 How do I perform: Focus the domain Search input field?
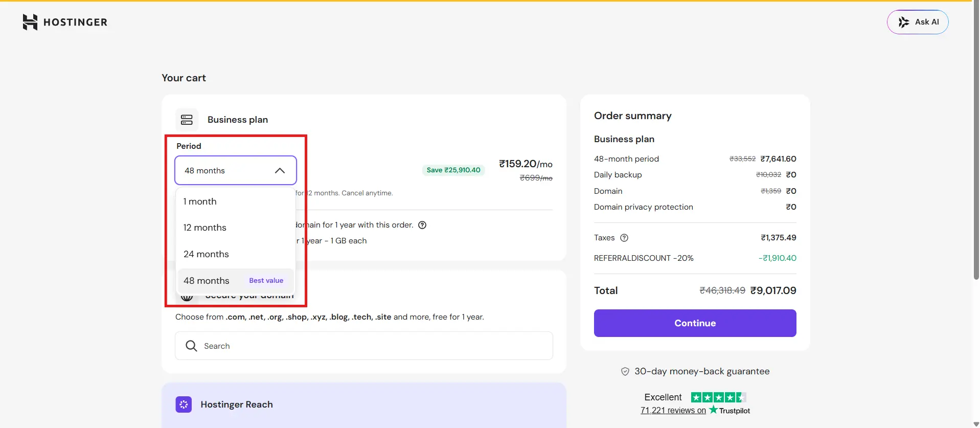(x=364, y=346)
